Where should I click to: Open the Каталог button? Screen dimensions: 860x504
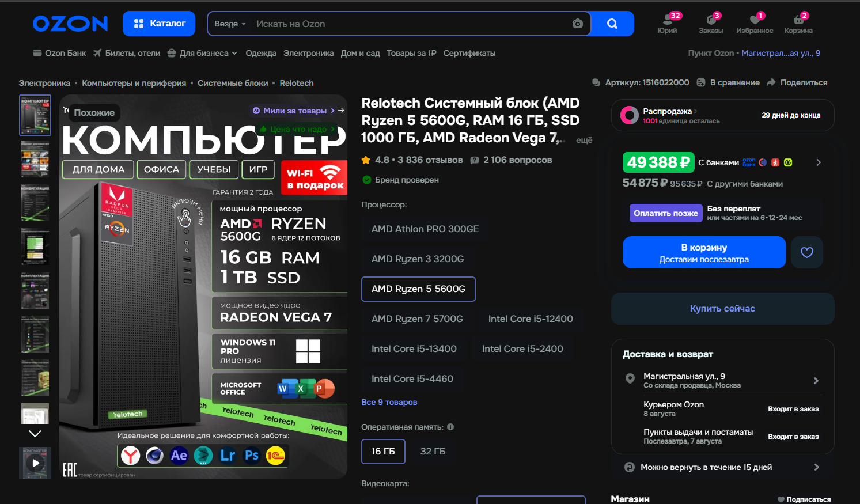[x=159, y=24]
